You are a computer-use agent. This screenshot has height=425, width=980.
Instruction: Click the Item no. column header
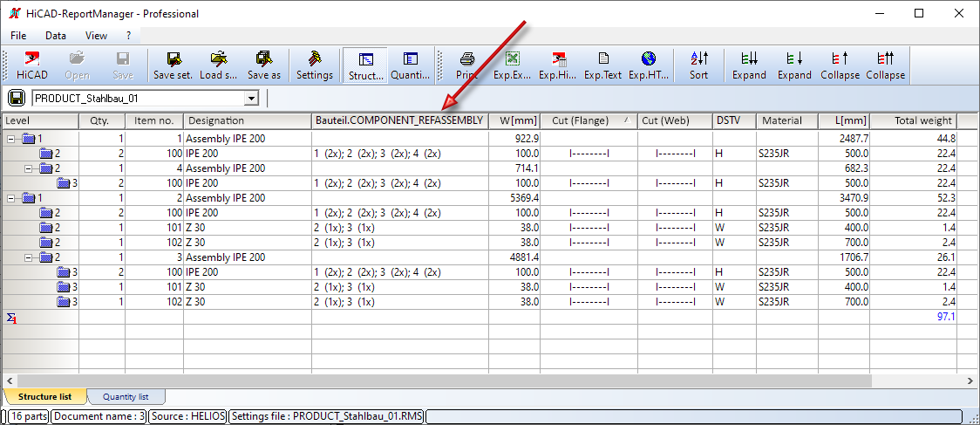click(x=154, y=120)
